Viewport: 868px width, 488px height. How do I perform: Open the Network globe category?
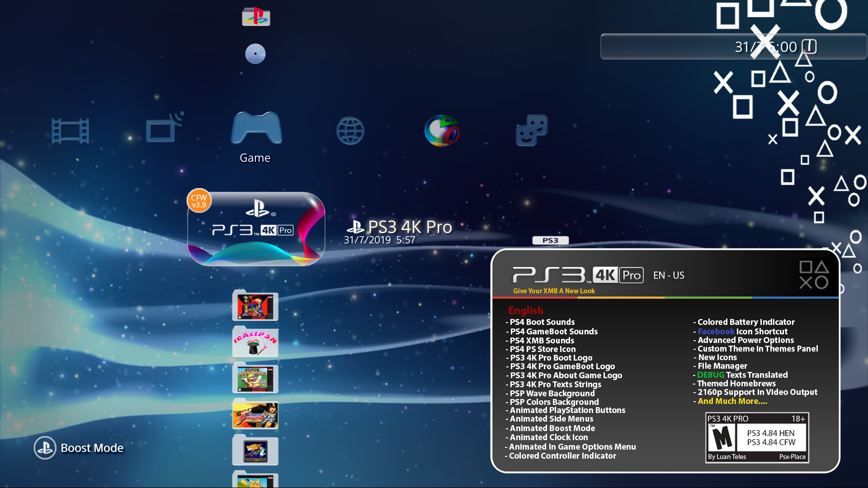click(350, 131)
